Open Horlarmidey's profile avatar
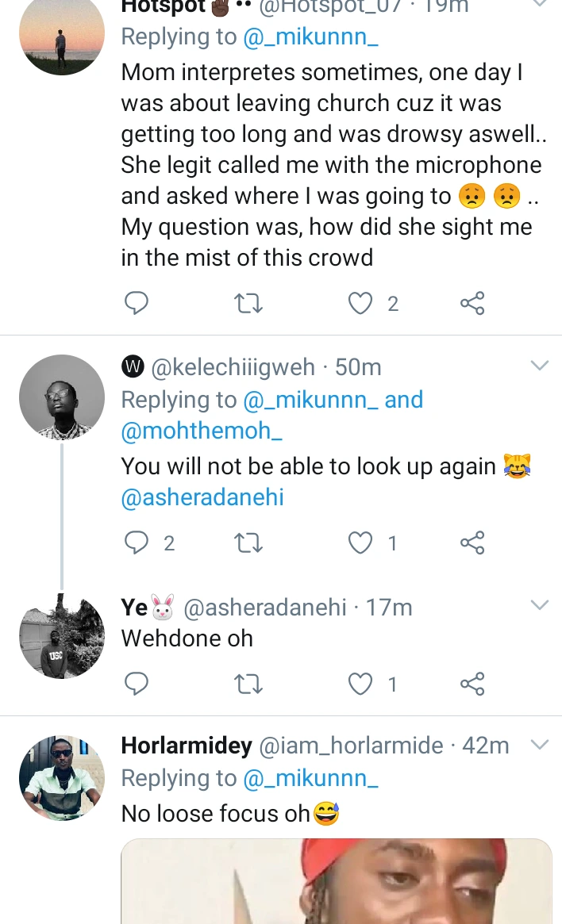The width and height of the screenshot is (562, 924). tap(62, 776)
